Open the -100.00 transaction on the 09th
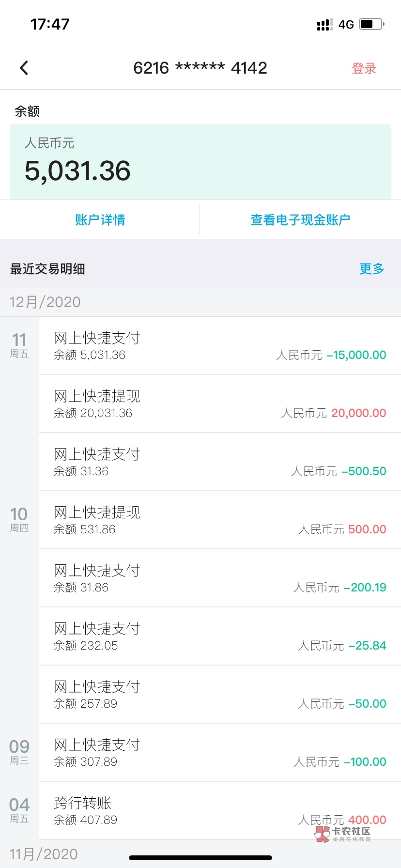 point(219,753)
